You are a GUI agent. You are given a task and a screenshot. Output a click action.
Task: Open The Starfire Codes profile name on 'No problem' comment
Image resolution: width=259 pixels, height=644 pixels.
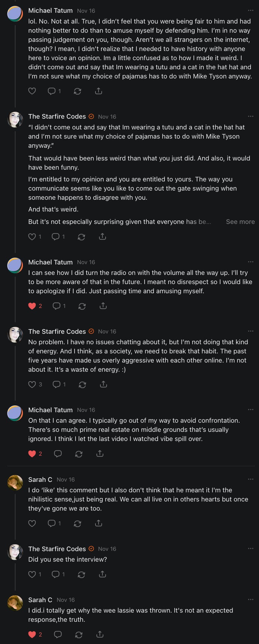tap(57, 331)
